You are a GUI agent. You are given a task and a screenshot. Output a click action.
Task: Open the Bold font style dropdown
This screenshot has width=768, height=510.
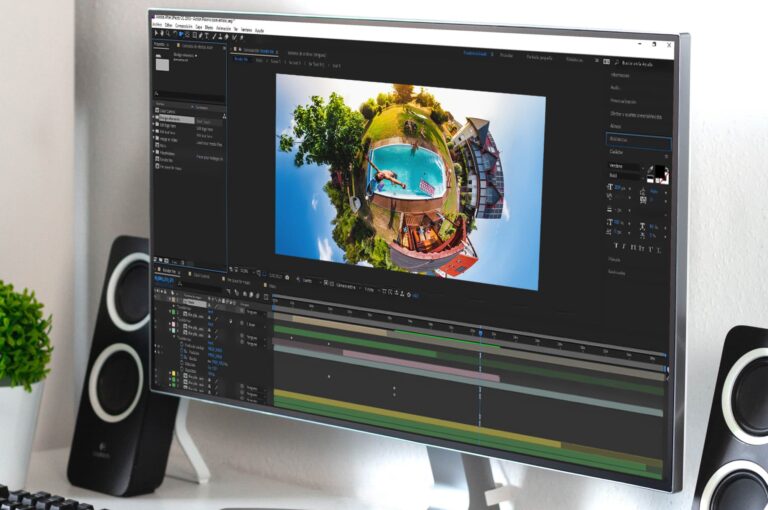(x=625, y=175)
